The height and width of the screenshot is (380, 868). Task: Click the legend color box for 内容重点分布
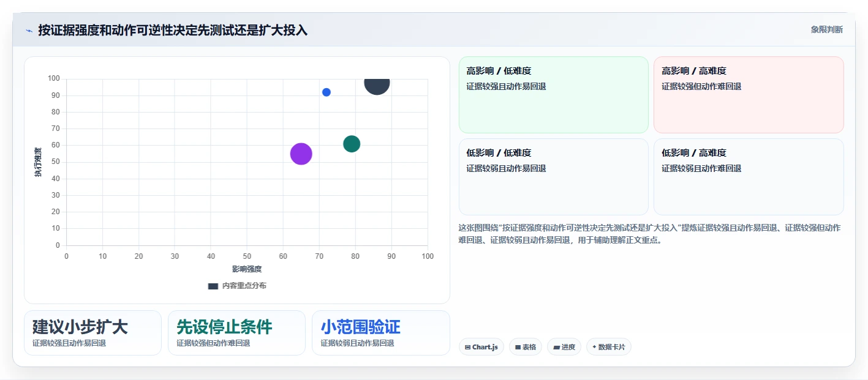pos(213,286)
